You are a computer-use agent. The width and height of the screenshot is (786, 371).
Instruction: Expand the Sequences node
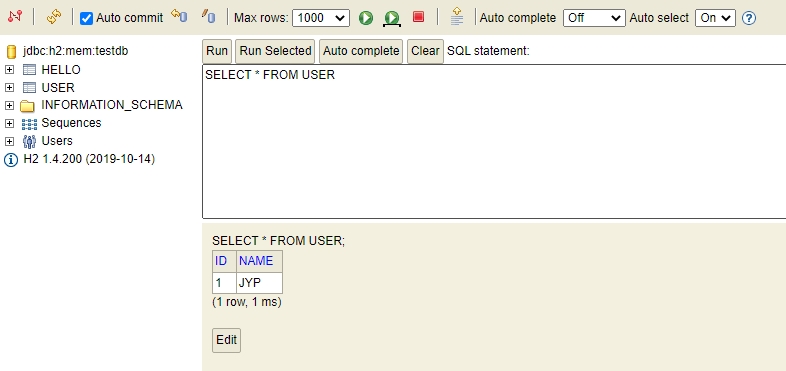click(9, 123)
